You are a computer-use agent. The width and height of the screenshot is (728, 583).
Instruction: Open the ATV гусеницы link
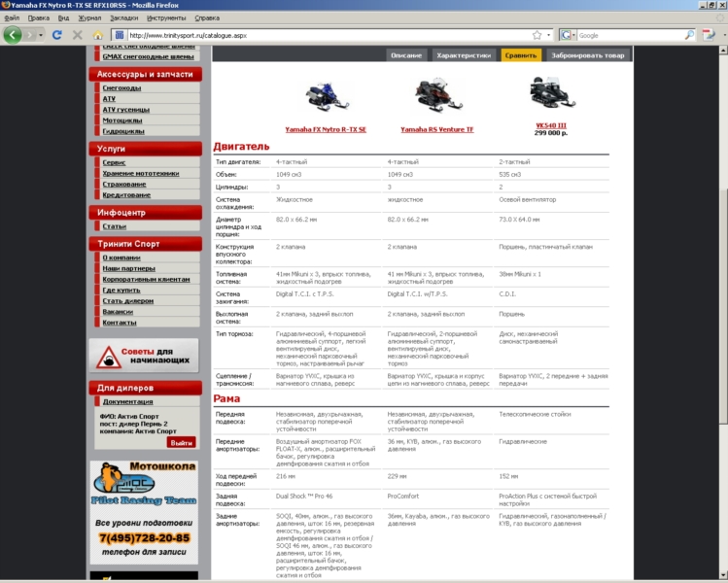point(125,110)
